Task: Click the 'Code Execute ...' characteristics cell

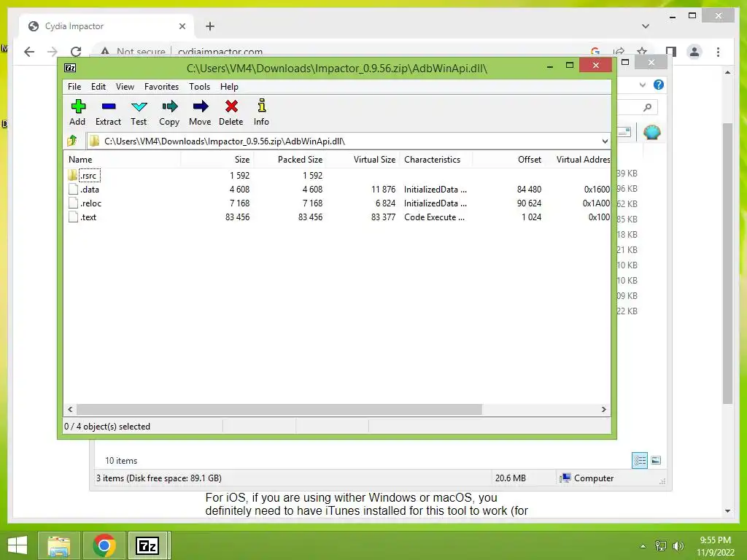Action: pos(435,217)
